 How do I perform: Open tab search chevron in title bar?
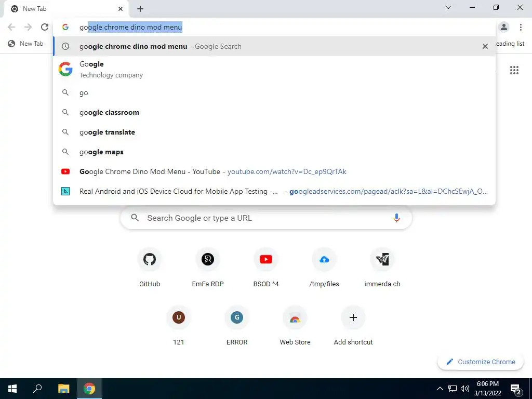click(x=448, y=7)
